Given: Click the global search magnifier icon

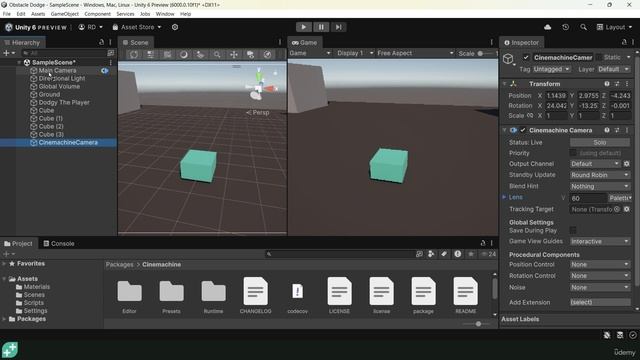Looking at the screenshot, I should (x=583, y=27).
